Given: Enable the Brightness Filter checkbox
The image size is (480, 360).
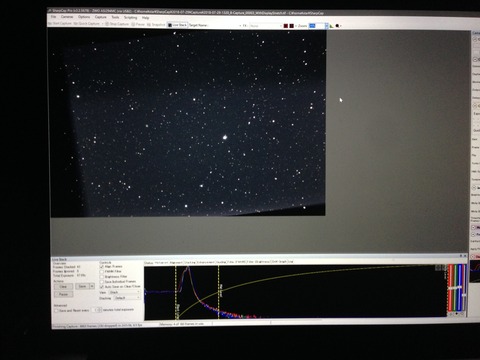Looking at the screenshot, I should click(102, 277).
